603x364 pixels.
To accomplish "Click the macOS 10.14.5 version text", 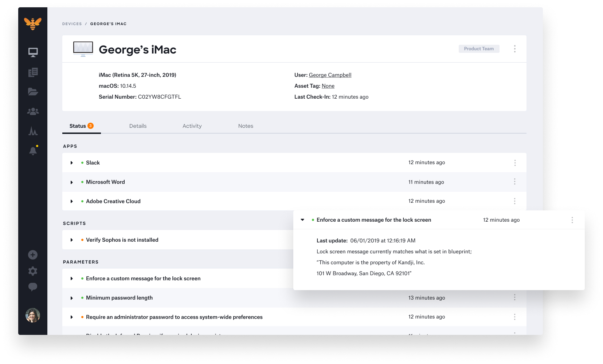I will click(117, 86).
